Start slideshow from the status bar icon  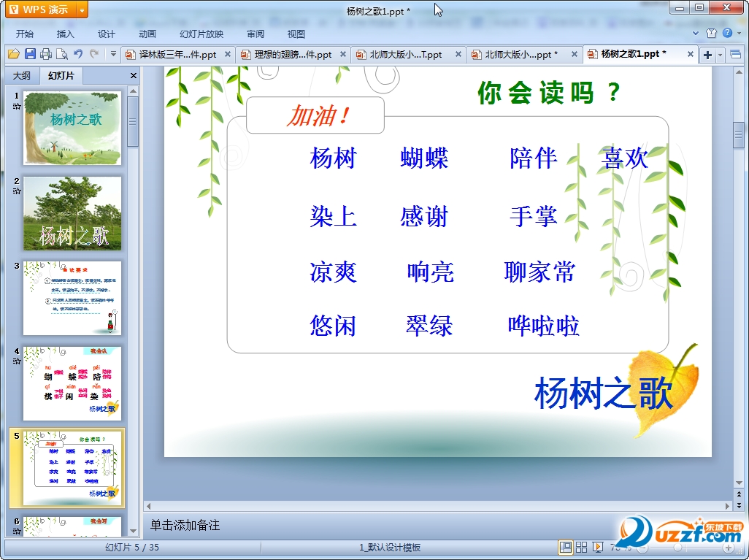tap(597, 547)
